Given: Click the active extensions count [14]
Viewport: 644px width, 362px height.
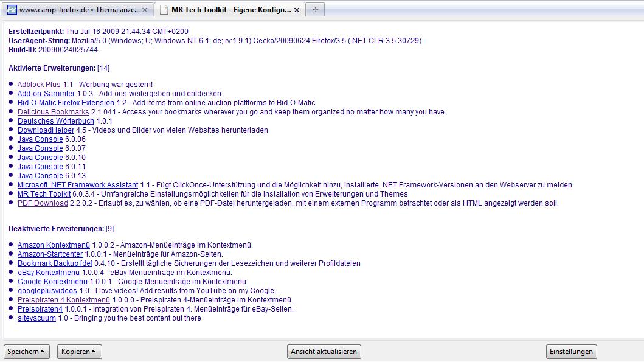Looking at the screenshot, I should point(103,68).
